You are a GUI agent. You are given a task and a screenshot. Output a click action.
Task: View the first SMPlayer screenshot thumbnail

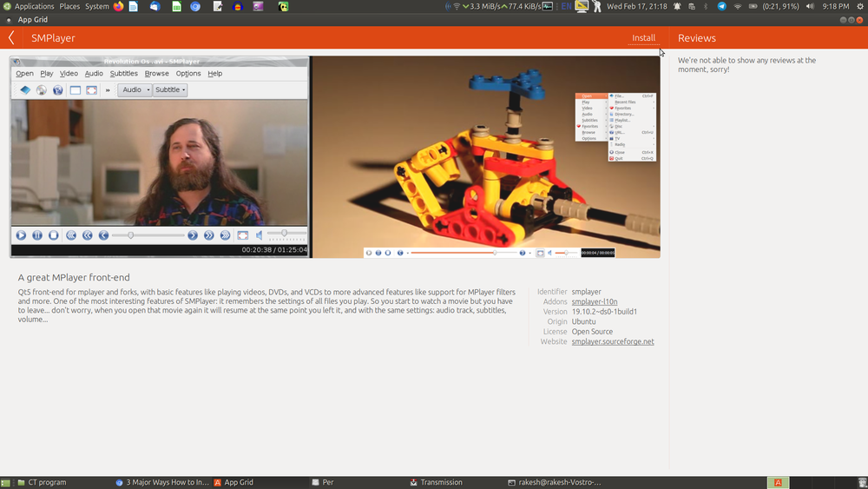(x=160, y=156)
